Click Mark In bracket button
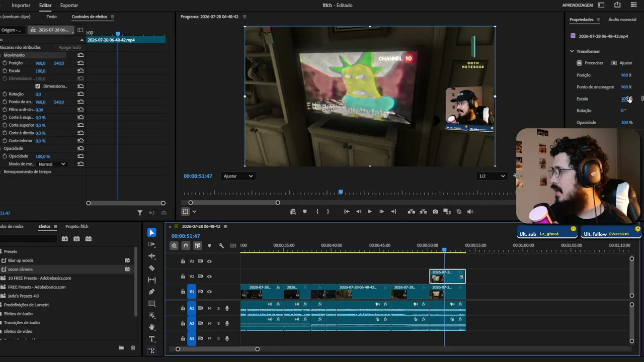The width and height of the screenshot is (644, 362). pos(317,212)
